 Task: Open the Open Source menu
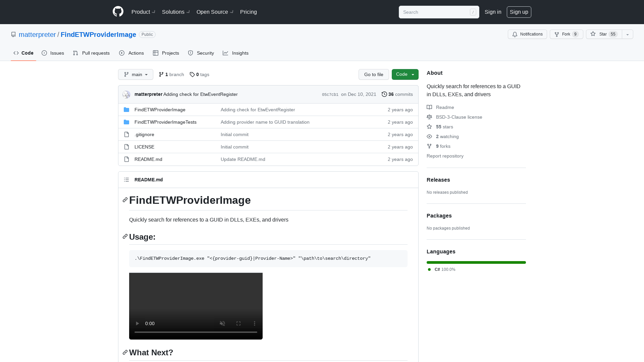(x=215, y=12)
